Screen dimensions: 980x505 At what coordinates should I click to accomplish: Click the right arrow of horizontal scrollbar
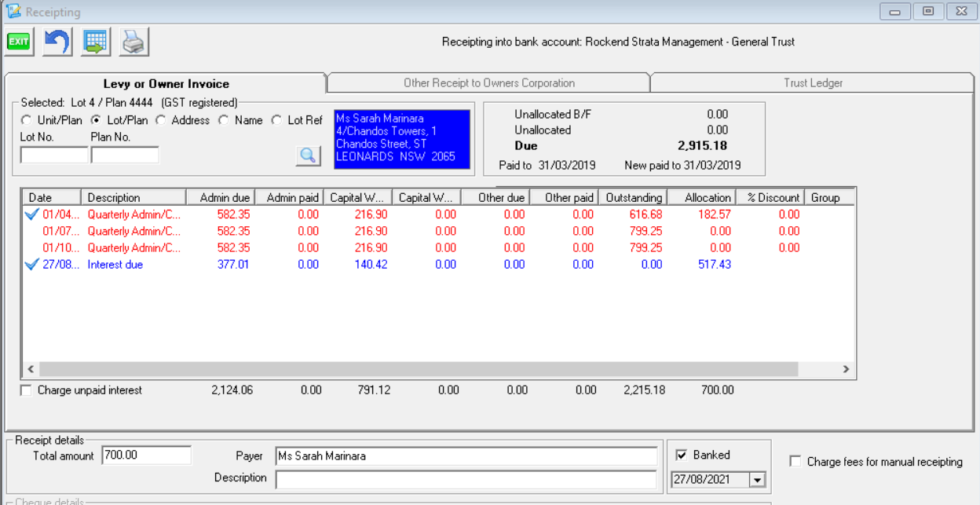pos(846,369)
